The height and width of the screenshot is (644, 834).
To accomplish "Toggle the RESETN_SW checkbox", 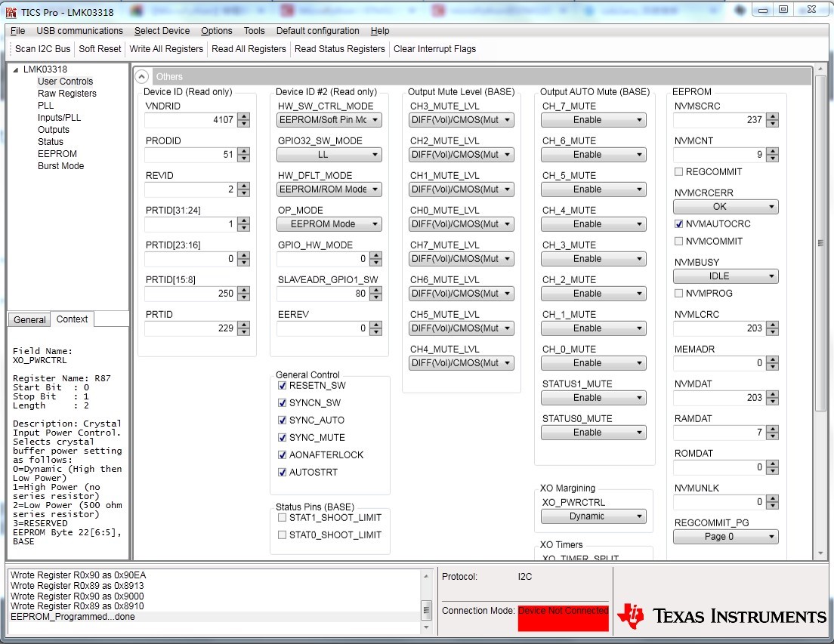I will (283, 385).
